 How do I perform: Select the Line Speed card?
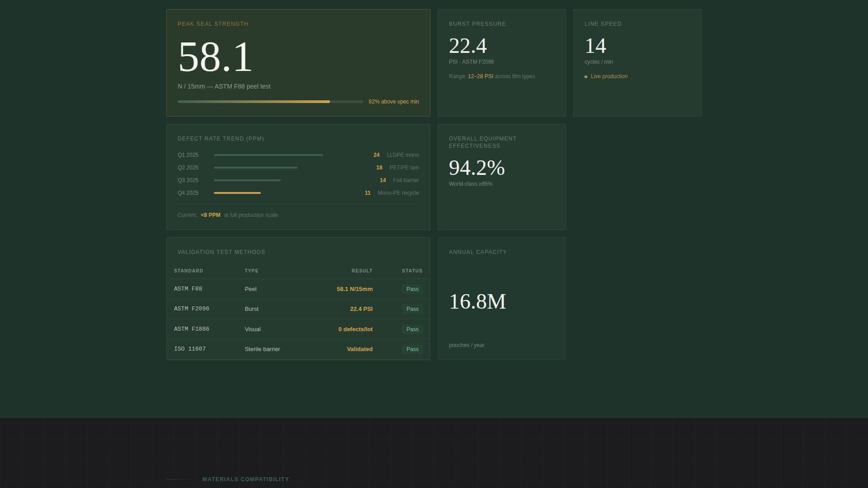click(x=637, y=62)
